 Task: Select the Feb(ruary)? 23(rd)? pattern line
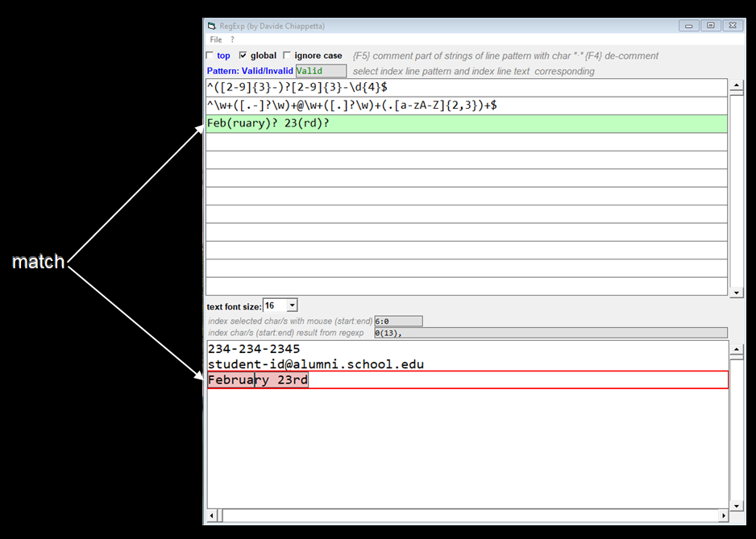tap(466, 123)
